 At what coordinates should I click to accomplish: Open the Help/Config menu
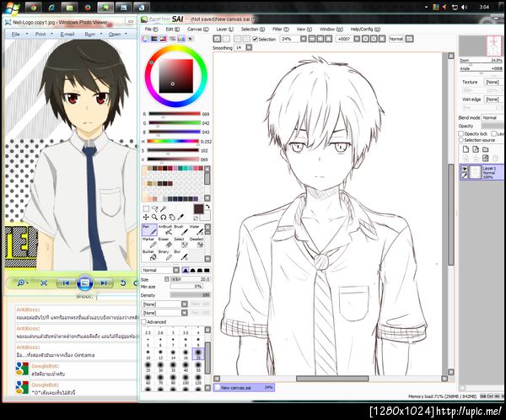[365, 29]
